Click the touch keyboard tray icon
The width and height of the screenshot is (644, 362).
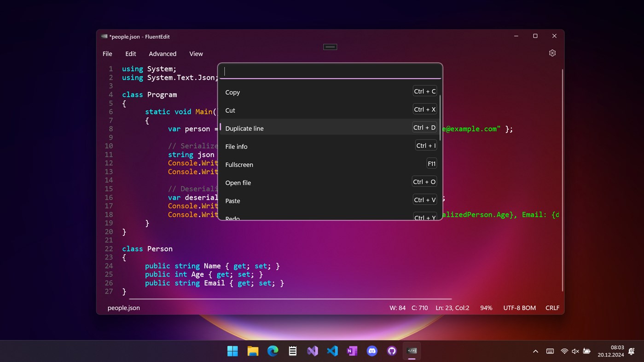[x=550, y=351]
